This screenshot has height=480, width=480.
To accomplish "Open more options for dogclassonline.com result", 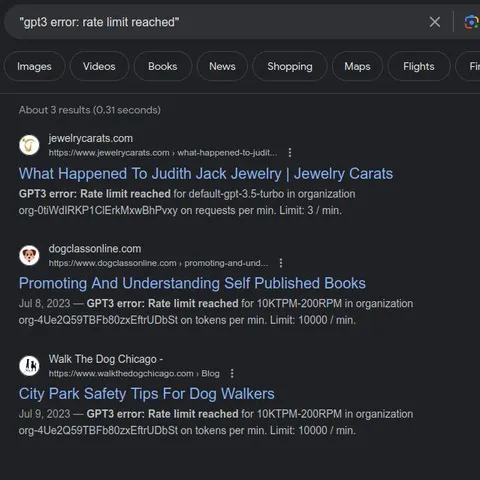I will point(281,263).
